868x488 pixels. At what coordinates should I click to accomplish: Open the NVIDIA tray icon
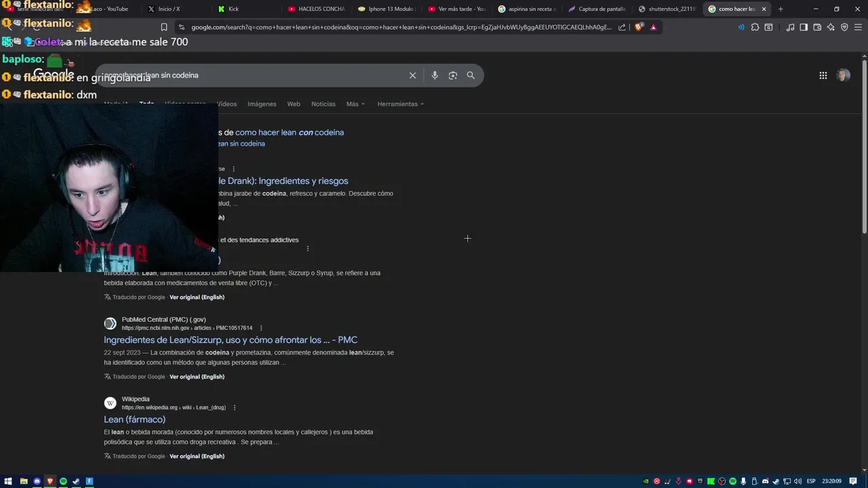(646, 481)
